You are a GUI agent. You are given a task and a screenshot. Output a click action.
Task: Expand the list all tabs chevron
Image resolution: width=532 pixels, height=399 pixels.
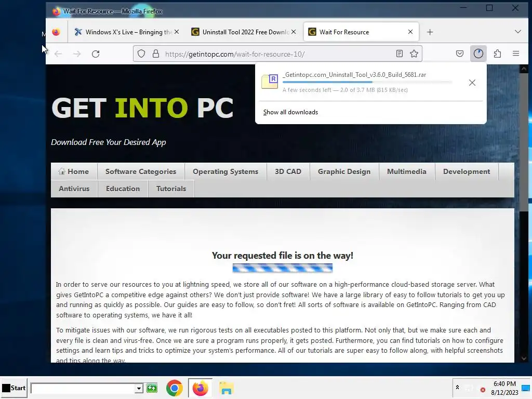(518, 32)
